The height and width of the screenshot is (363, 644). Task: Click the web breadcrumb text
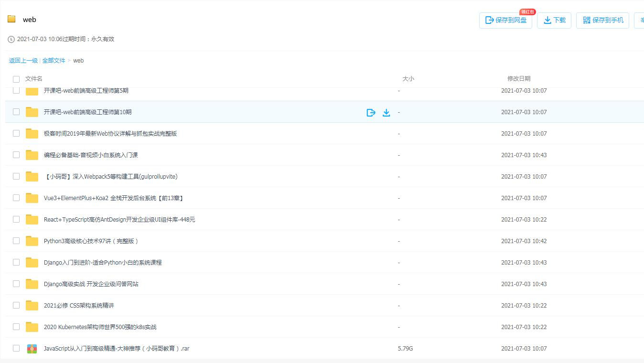[78, 61]
